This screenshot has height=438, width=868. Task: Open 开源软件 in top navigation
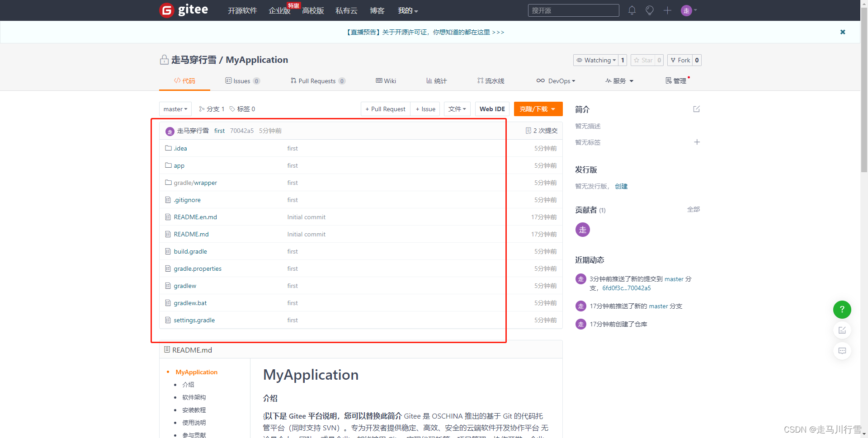[x=242, y=10]
